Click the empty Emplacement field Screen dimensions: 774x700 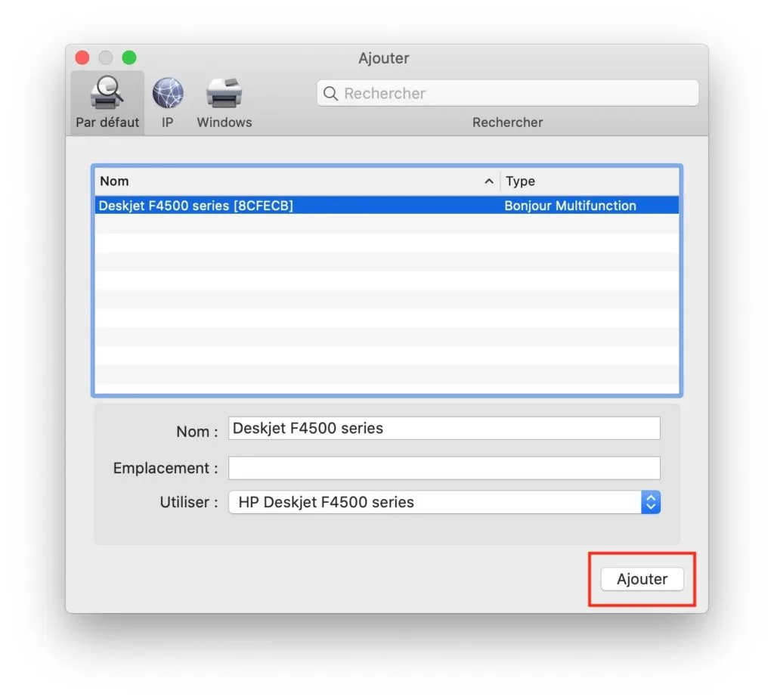[444, 468]
